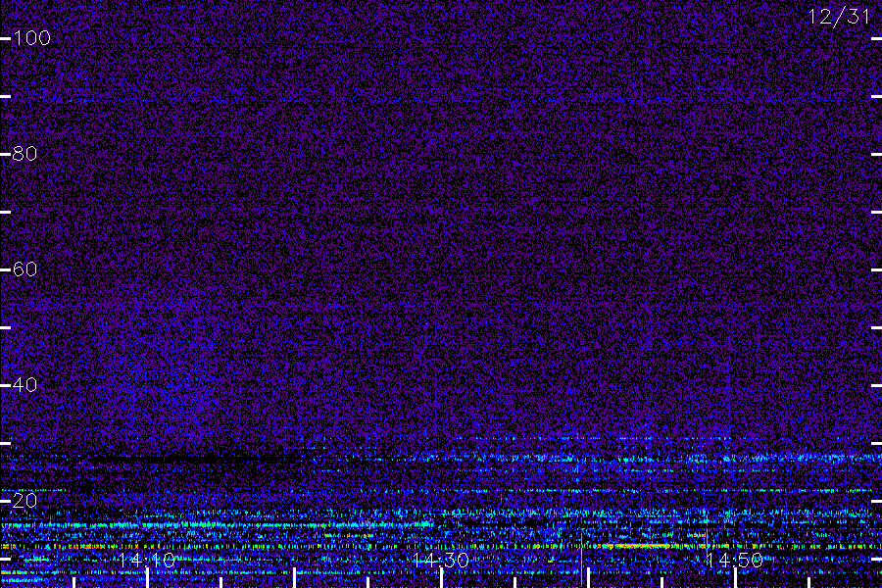Click the bright yellow signal streak near 14:45
The width and height of the screenshot is (882, 588).
pos(636,546)
